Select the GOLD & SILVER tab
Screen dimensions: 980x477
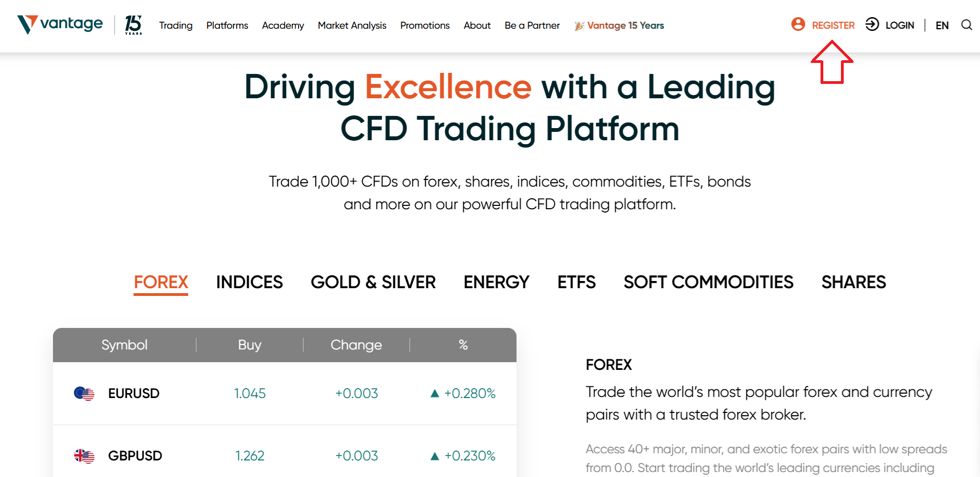tap(373, 282)
